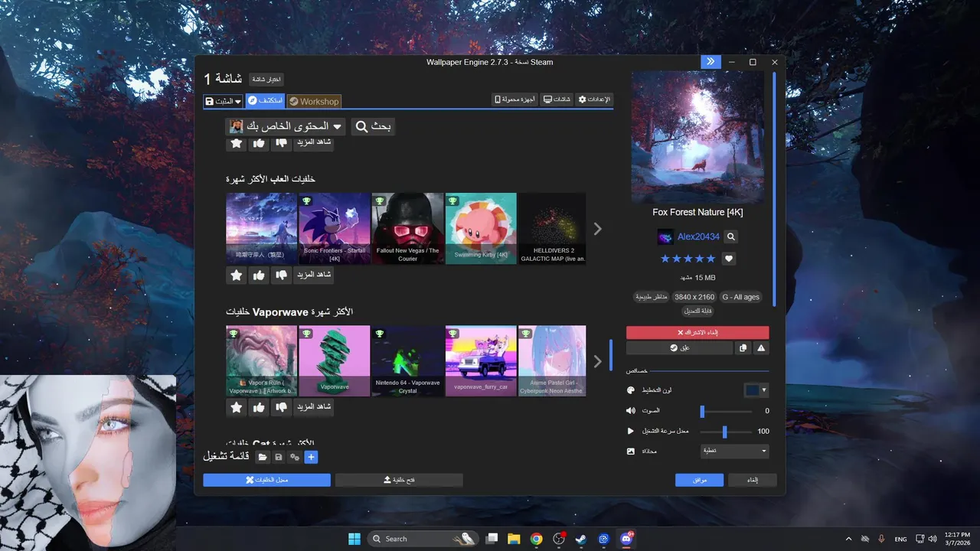
Task: Open author link Alex20434
Action: click(698, 237)
